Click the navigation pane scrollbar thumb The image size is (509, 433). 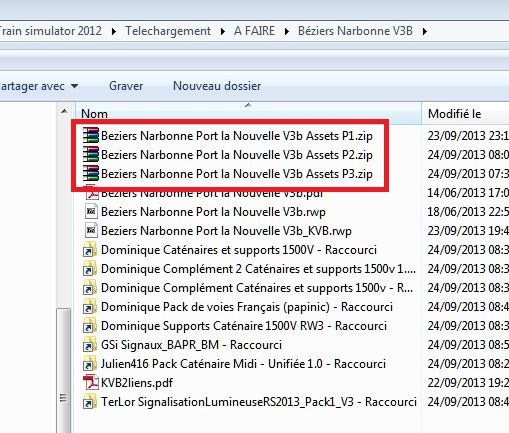pyautogui.click(x=63, y=371)
